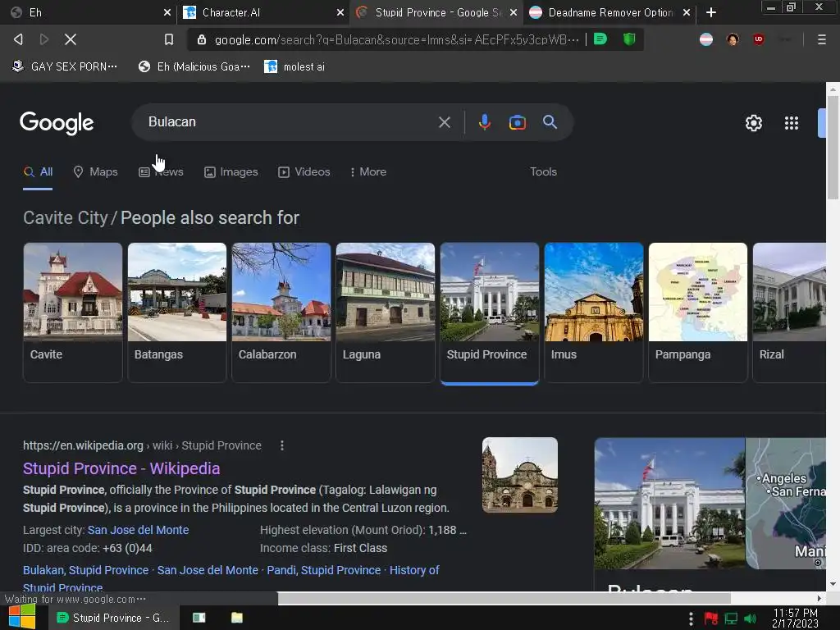This screenshot has width=840, height=630.
Task: Open Stupid Province - Wikipedia result link
Action: click(121, 468)
